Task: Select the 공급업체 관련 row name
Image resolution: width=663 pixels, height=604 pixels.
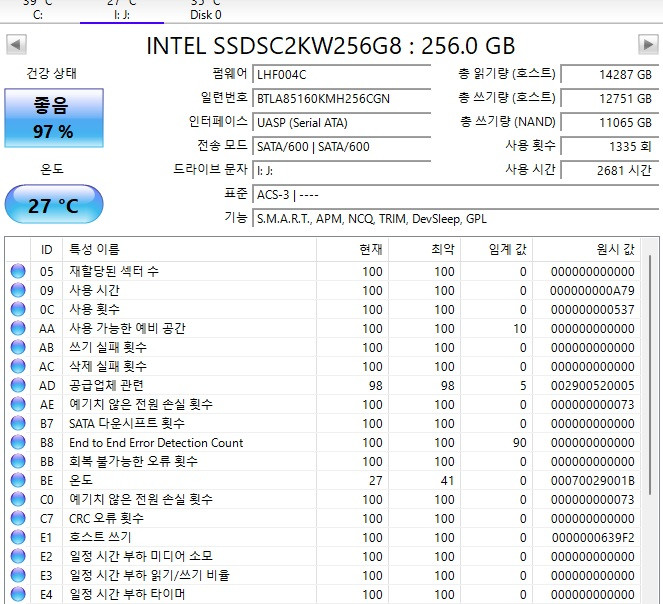Action: tap(107, 386)
